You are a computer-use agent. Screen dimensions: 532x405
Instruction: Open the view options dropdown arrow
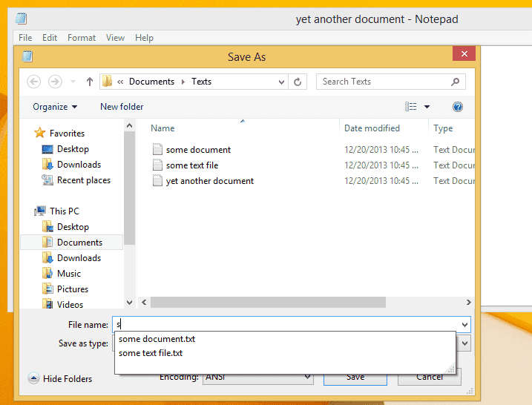pos(427,107)
